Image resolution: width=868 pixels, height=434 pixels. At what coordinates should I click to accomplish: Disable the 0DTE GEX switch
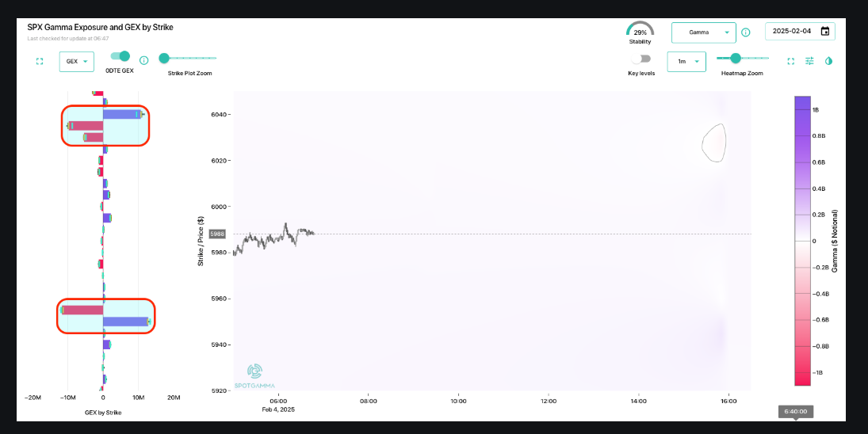click(120, 56)
